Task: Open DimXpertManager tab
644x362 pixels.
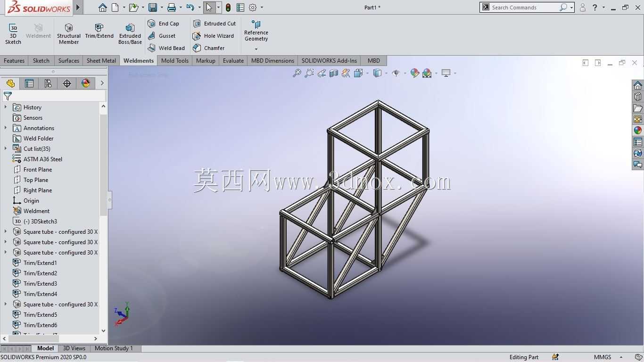Action: coord(67,83)
